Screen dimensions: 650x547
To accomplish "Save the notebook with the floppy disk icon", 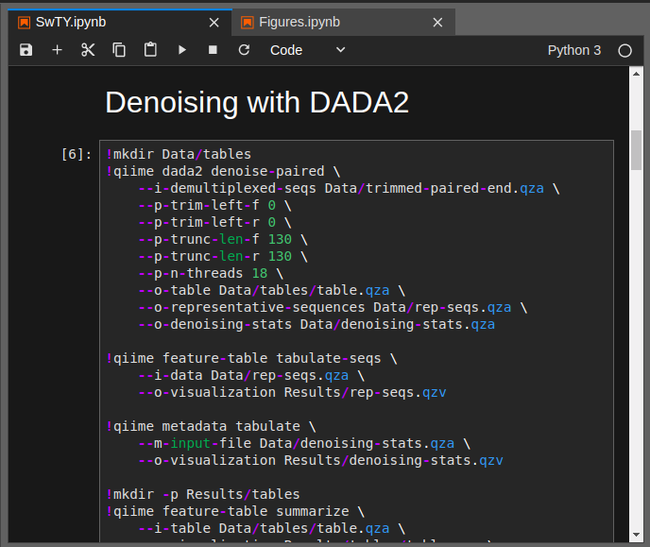I will point(26,50).
